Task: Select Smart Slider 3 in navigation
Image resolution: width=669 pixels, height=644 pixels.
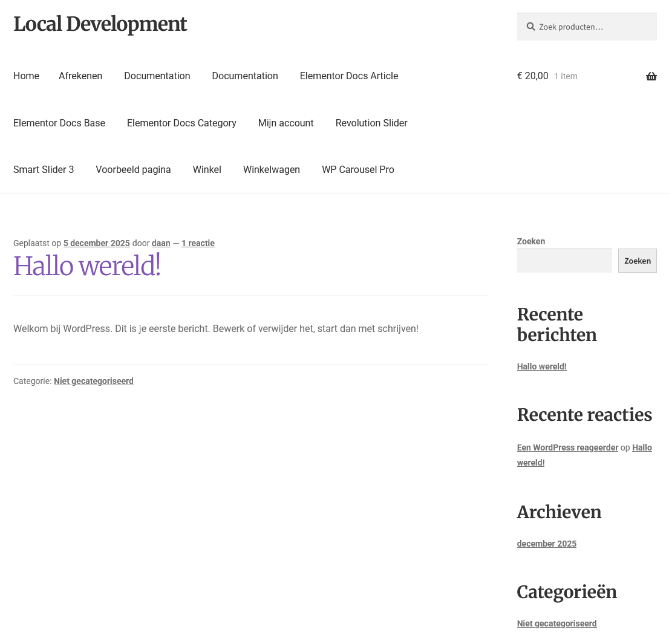Action: (44, 170)
